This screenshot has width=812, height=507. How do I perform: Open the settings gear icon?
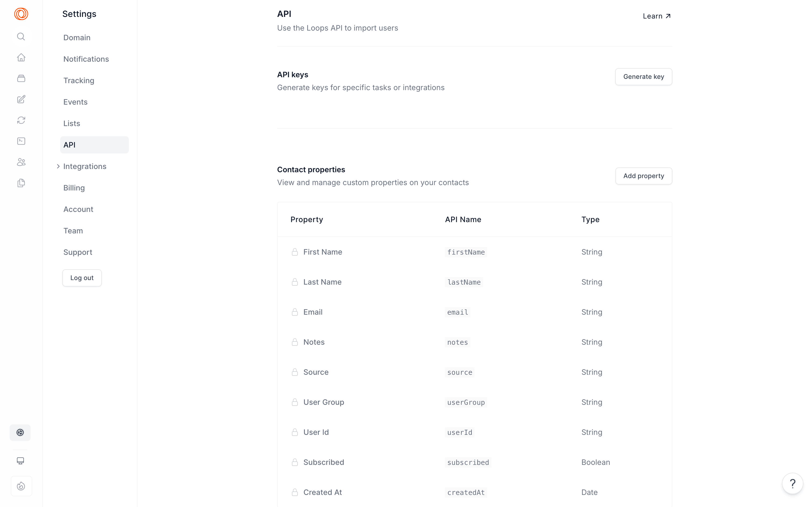coord(20,432)
